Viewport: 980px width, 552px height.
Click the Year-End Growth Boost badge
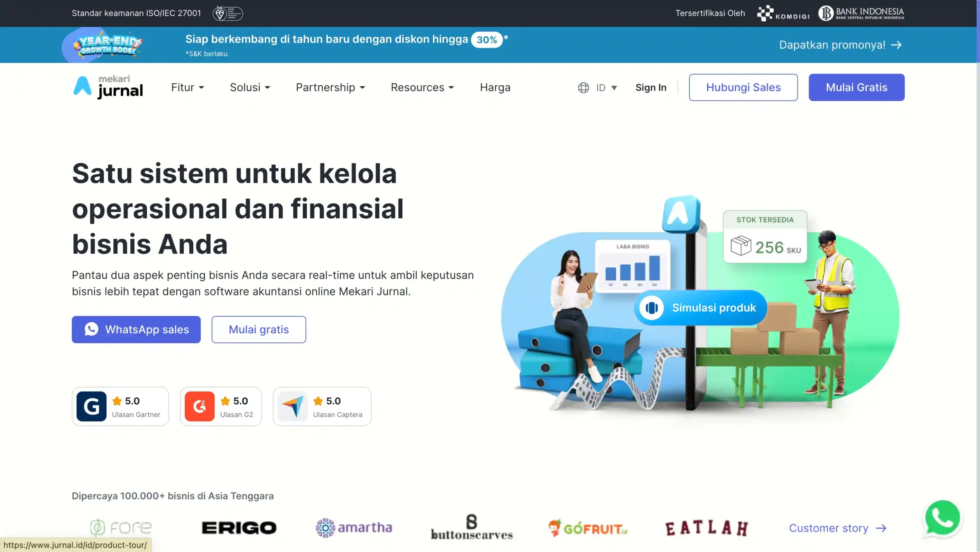click(106, 44)
